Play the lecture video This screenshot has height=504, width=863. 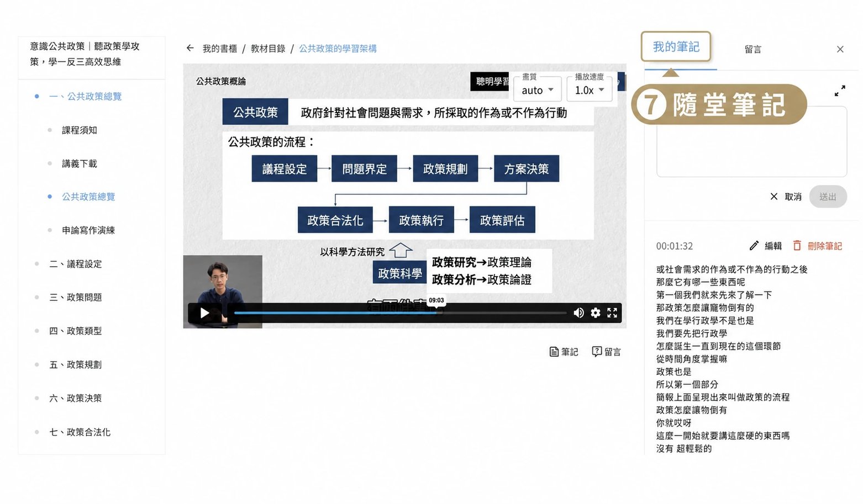[204, 313]
